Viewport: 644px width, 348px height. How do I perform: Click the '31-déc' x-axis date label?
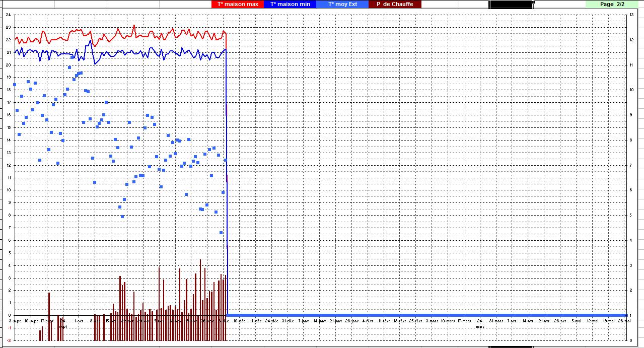(x=288, y=321)
